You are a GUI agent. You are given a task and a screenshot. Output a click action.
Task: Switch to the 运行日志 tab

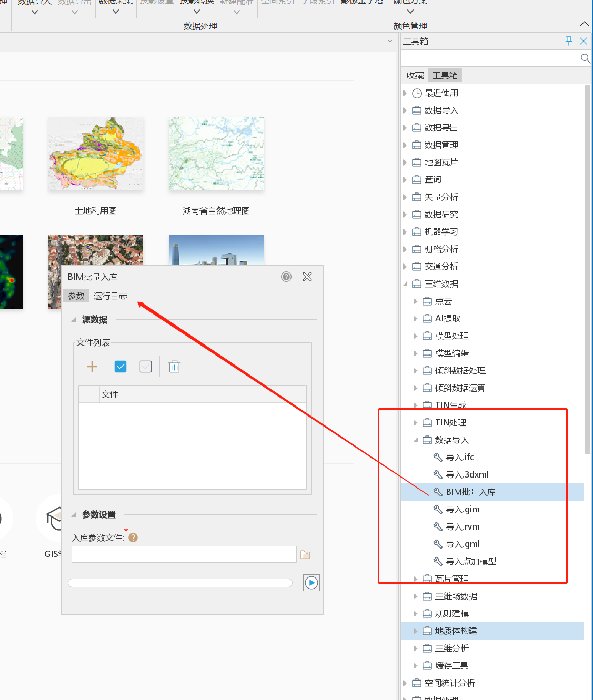tap(110, 296)
